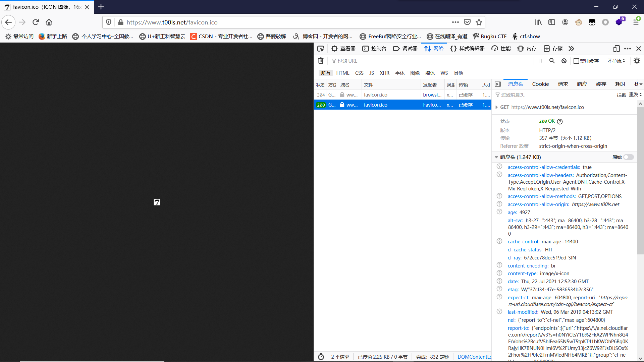Viewport: 644px width, 362px height.
Task: Open network request search
Action: (552, 61)
